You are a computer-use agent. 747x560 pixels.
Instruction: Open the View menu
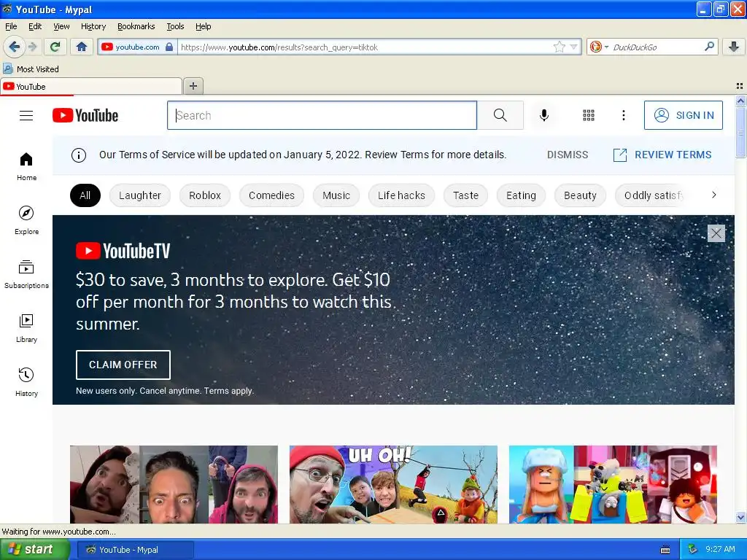(x=61, y=26)
